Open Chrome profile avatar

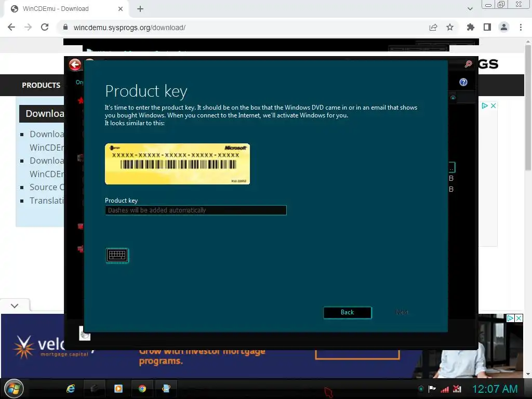coord(504,27)
